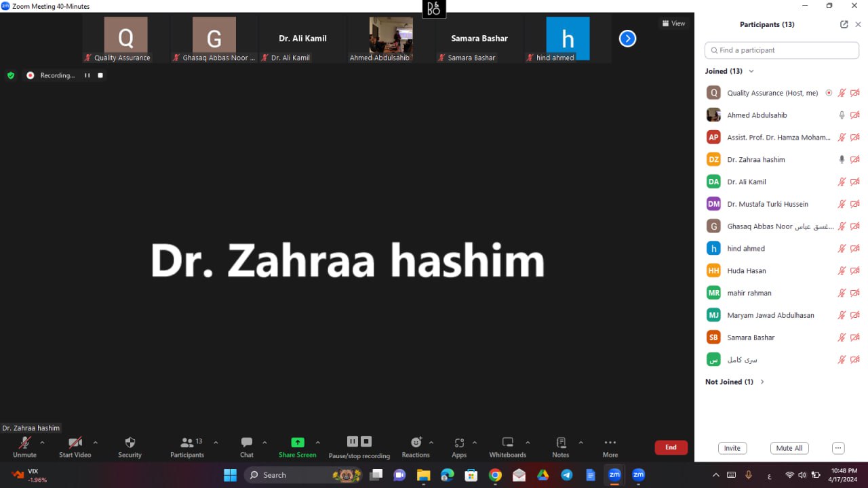Screen dimensions: 868x488
Task: Click the Invite button
Action: click(x=732, y=448)
